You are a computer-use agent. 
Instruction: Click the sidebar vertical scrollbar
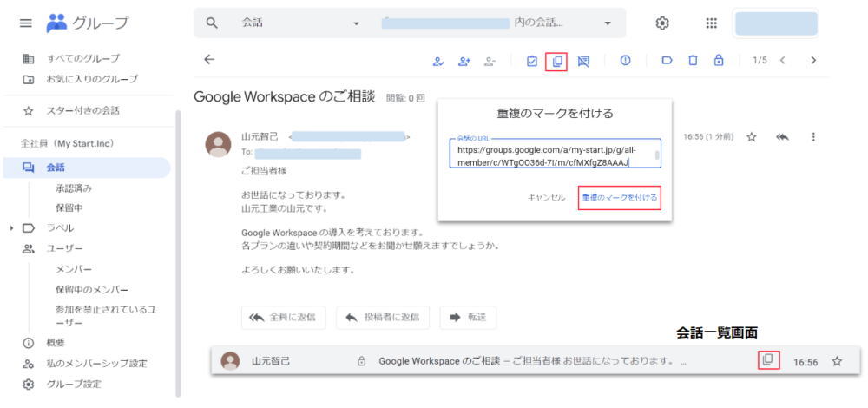tap(178, 253)
